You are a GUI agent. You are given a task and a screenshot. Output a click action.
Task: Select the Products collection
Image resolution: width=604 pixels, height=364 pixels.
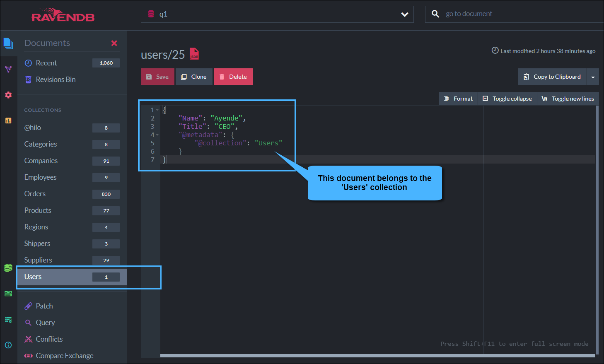72,210
